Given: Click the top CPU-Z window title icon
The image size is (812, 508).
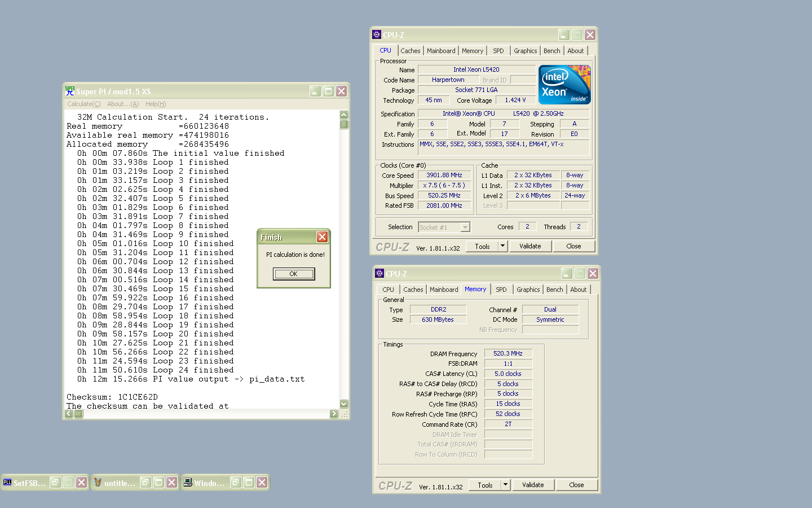Looking at the screenshot, I should point(377,34).
